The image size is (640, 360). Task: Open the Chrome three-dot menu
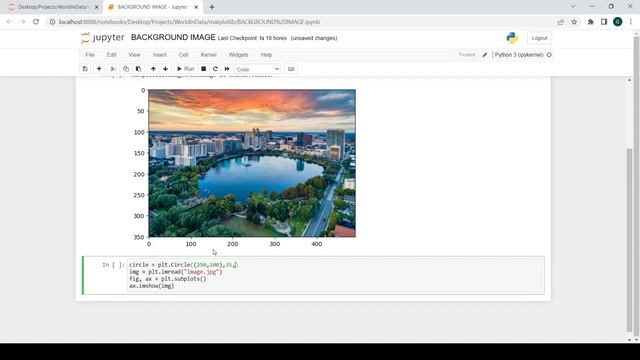(631, 22)
